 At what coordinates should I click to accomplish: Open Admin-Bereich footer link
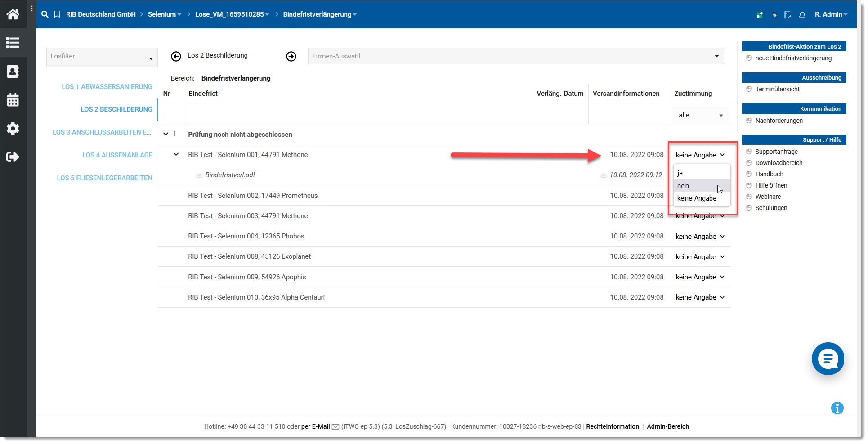click(x=668, y=427)
